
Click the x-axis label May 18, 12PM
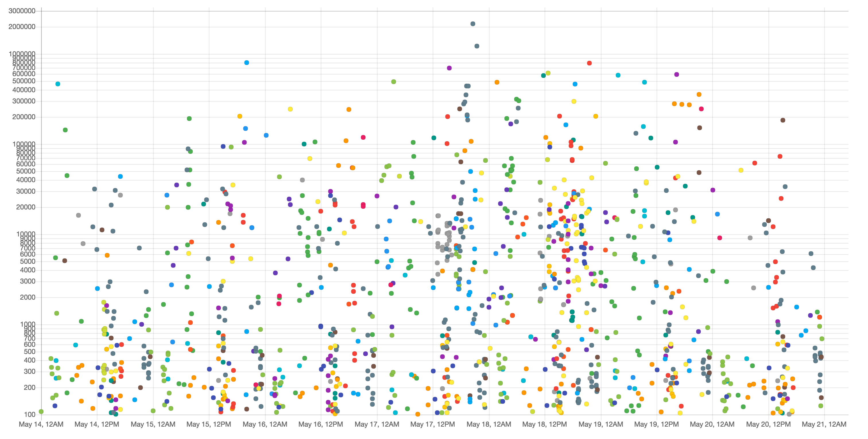point(545,424)
